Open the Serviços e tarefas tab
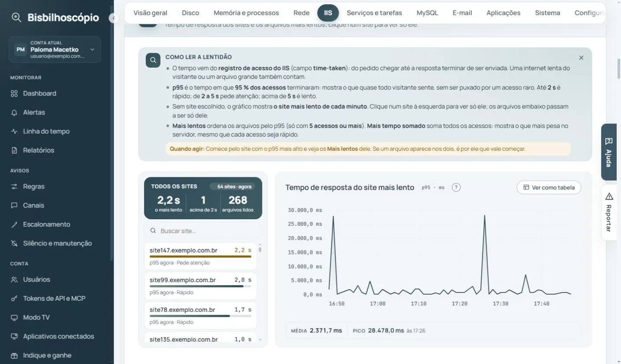The height and width of the screenshot is (364, 621). point(374,13)
